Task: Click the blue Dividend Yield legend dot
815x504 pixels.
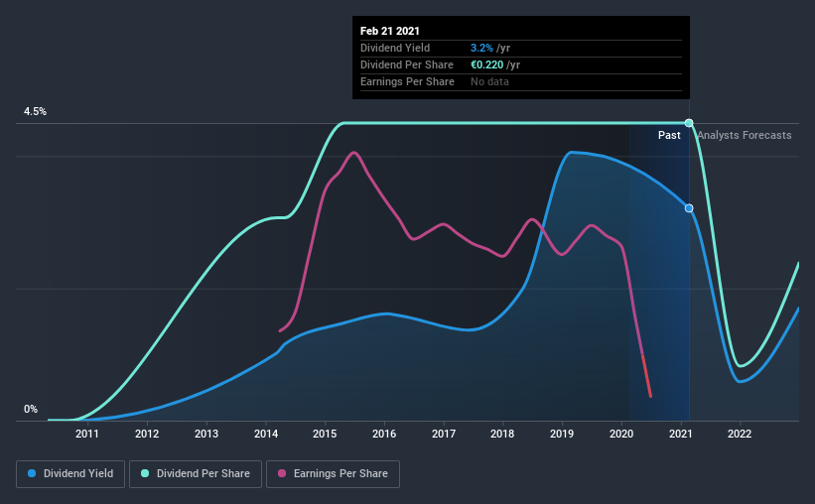Action: click(x=32, y=473)
